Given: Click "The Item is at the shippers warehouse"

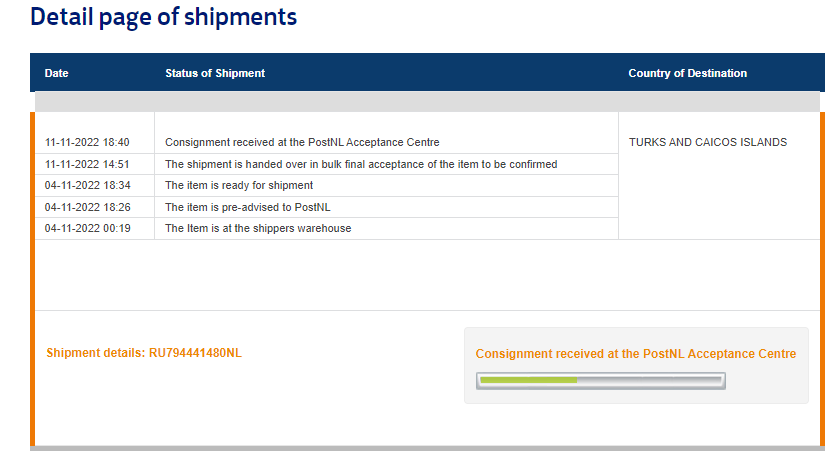Looking at the screenshot, I should point(258,228).
